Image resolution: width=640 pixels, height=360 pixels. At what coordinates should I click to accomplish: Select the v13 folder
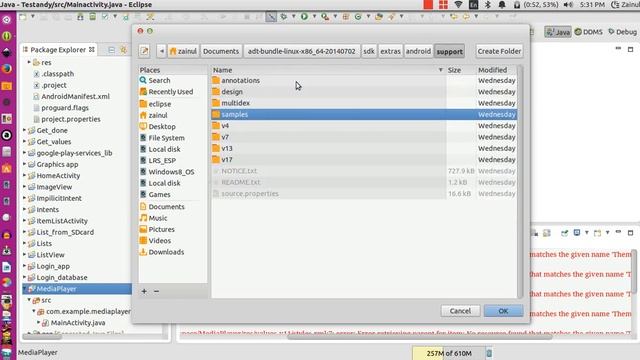tap(364, 148)
